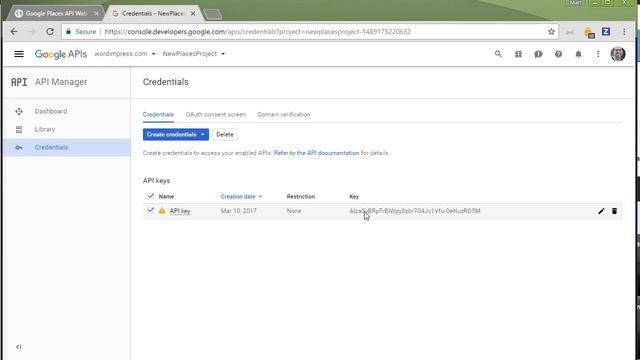Open the Create credentials dropdown
This screenshot has width=640, height=360.
pyautogui.click(x=176, y=134)
